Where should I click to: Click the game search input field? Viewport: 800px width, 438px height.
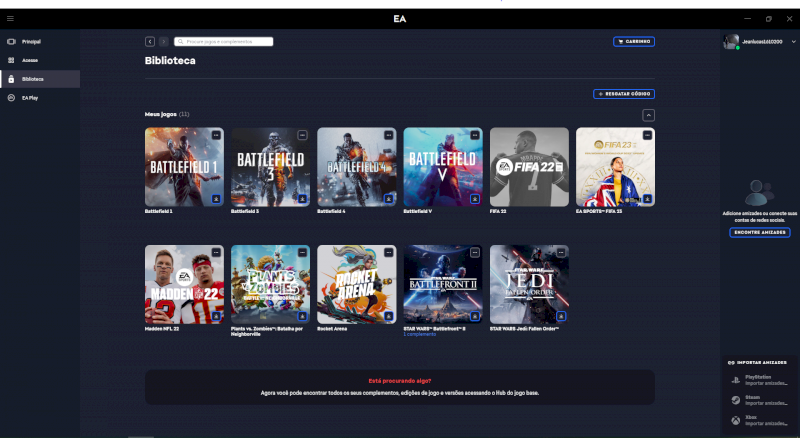point(228,42)
